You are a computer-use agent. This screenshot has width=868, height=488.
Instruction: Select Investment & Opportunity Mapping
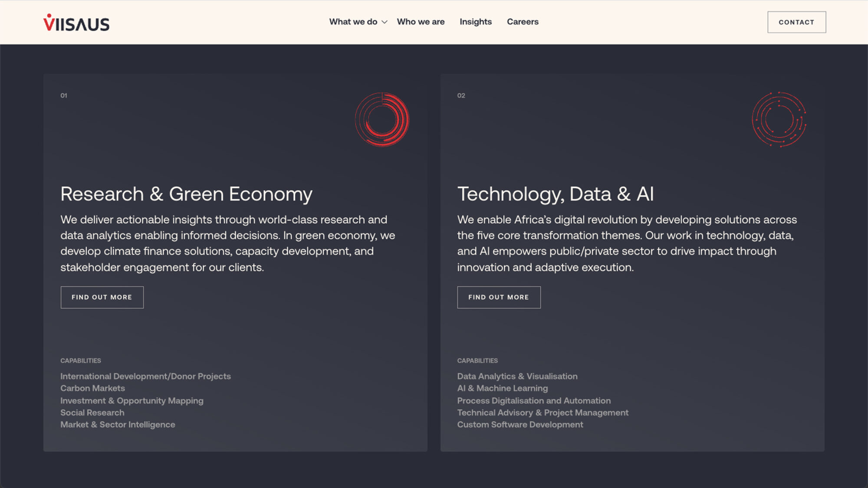click(x=132, y=400)
